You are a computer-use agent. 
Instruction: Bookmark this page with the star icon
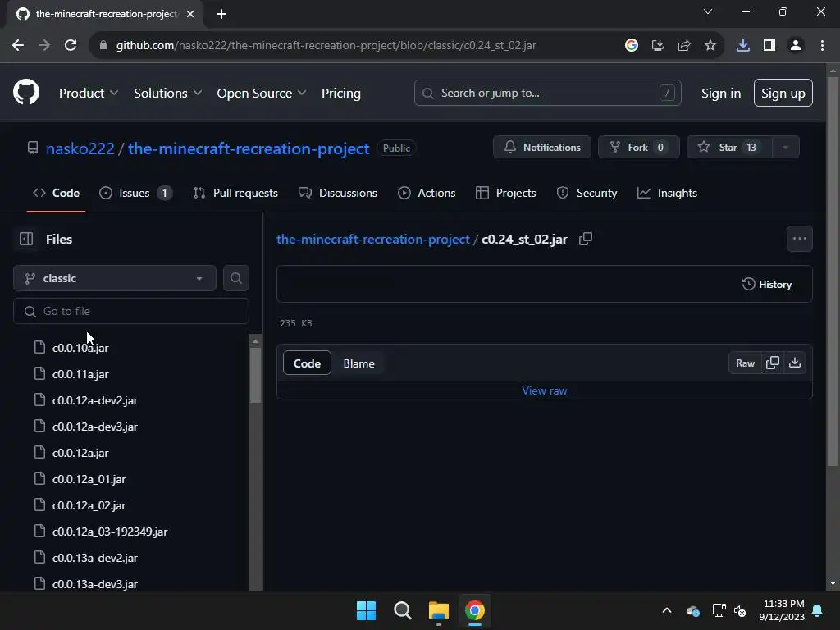[x=710, y=46]
